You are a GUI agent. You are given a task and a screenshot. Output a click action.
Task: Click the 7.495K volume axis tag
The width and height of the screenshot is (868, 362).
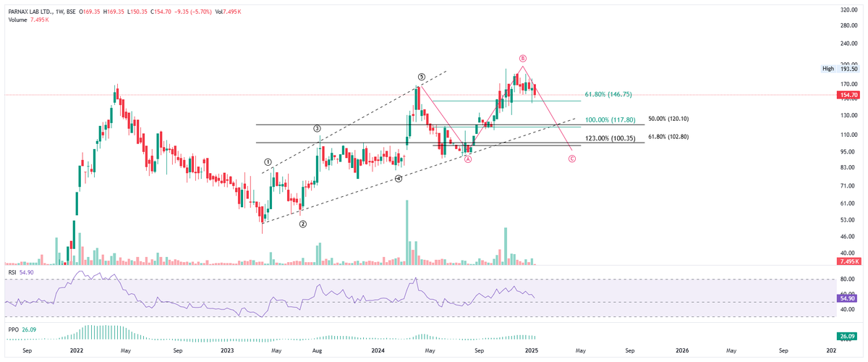(x=848, y=261)
